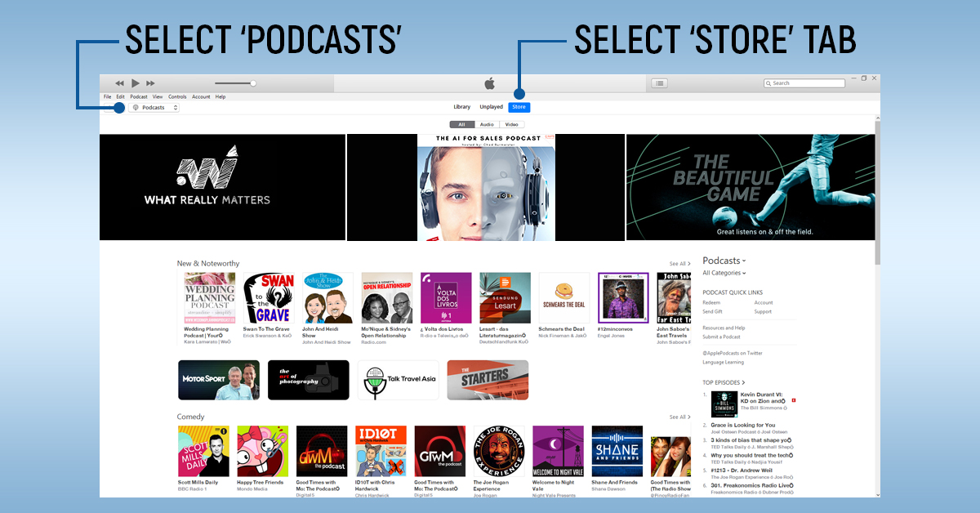Image resolution: width=980 pixels, height=513 pixels.
Task: Expand the All Categories dropdown
Action: 724,273
